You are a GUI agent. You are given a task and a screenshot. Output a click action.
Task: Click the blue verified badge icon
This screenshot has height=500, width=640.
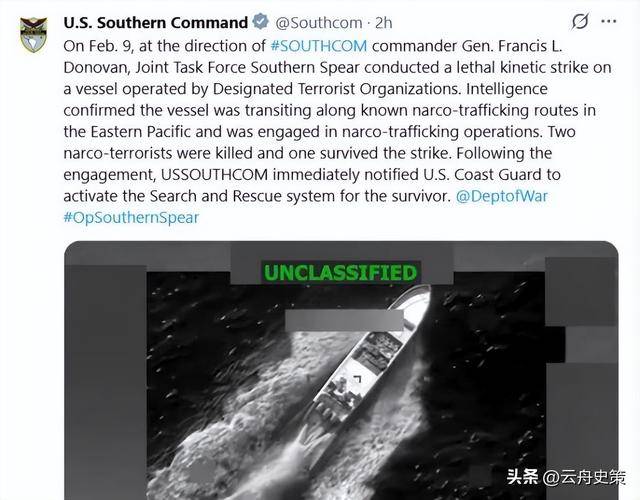coord(260,22)
